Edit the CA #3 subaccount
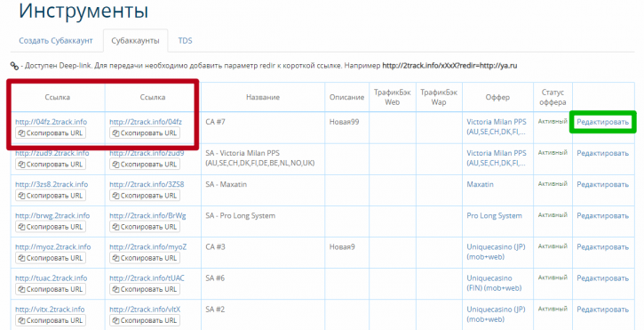This screenshot has width=644, height=330. 602,247
